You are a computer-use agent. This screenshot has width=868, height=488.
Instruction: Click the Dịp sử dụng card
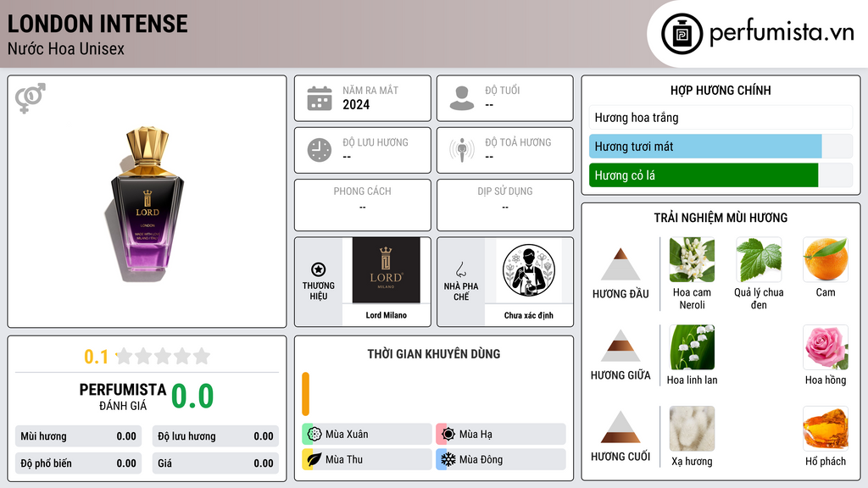tap(505, 205)
